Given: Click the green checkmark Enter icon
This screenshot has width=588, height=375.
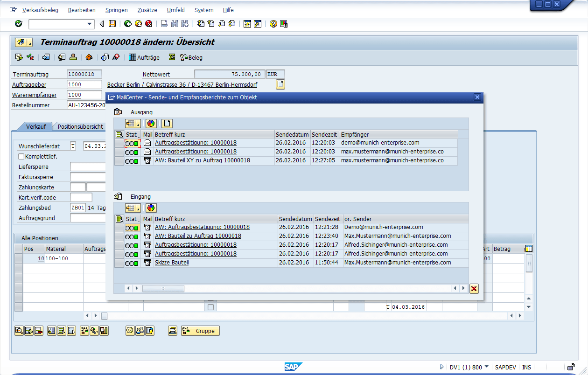Looking at the screenshot, I should pyautogui.click(x=18, y=24).
